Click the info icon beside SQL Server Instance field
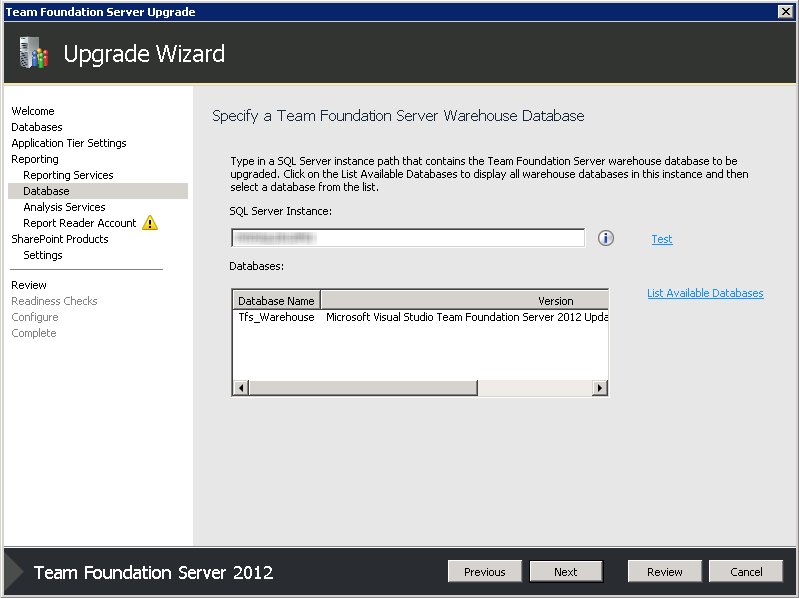 point(605,238)
